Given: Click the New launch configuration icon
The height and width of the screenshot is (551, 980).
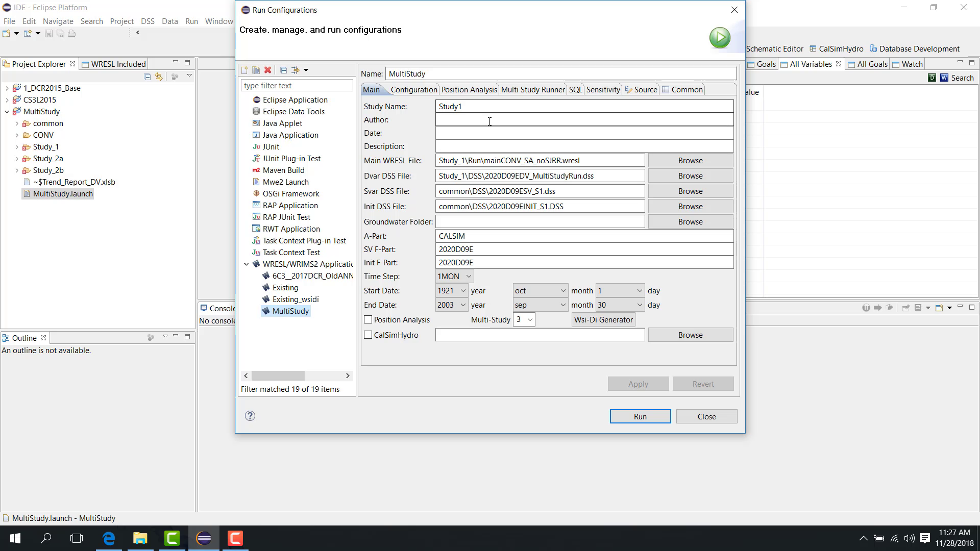Looking at the screenshot, I should 244,70.
